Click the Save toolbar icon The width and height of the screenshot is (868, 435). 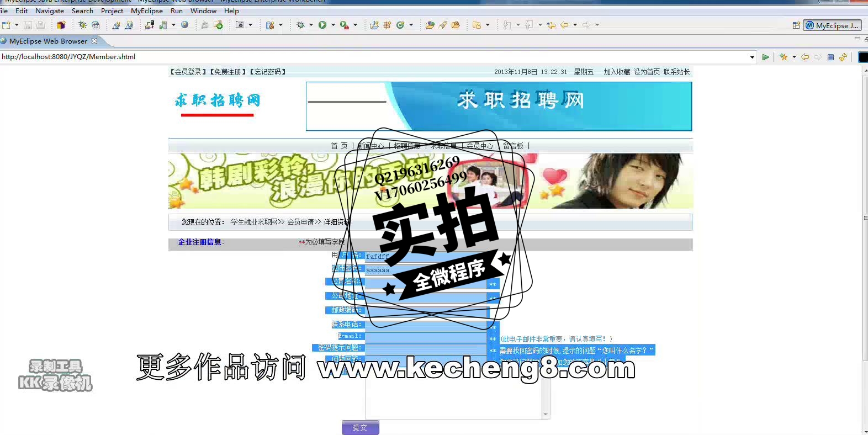pyautogui.click(x=28, y=25)
